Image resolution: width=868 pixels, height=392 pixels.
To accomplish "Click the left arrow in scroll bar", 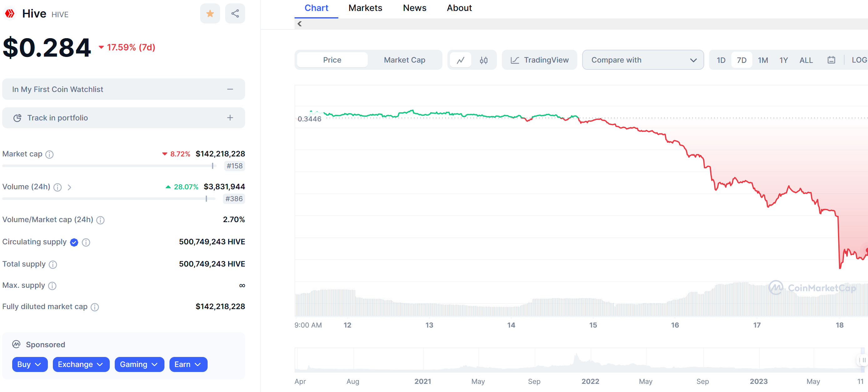I will [300, 24].
